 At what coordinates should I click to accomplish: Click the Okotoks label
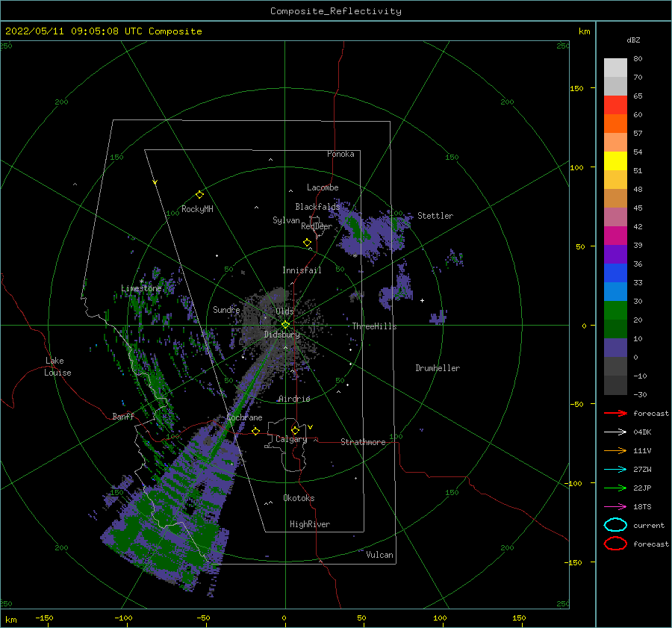point(299,498)
